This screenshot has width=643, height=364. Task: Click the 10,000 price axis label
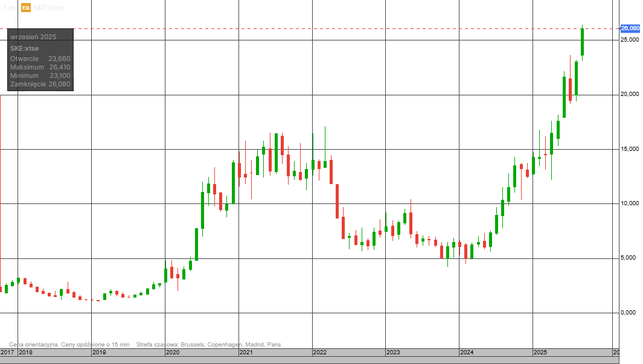pos(630,203)
